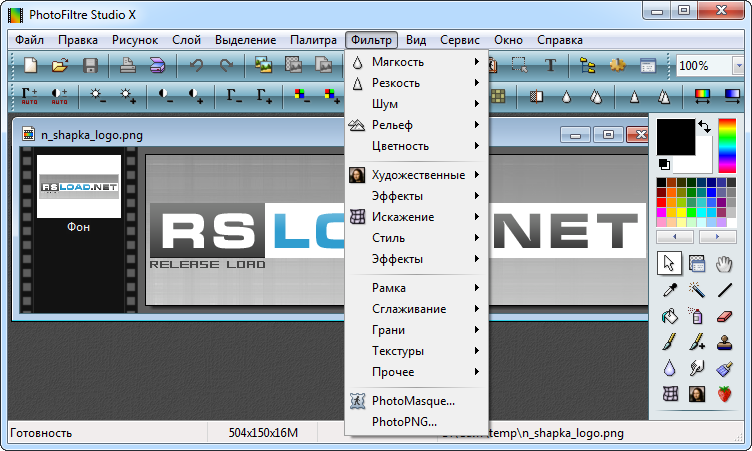Decrease brightness with sun minus icon
This screenshot has width=752, height=451.
click(97, 95)
